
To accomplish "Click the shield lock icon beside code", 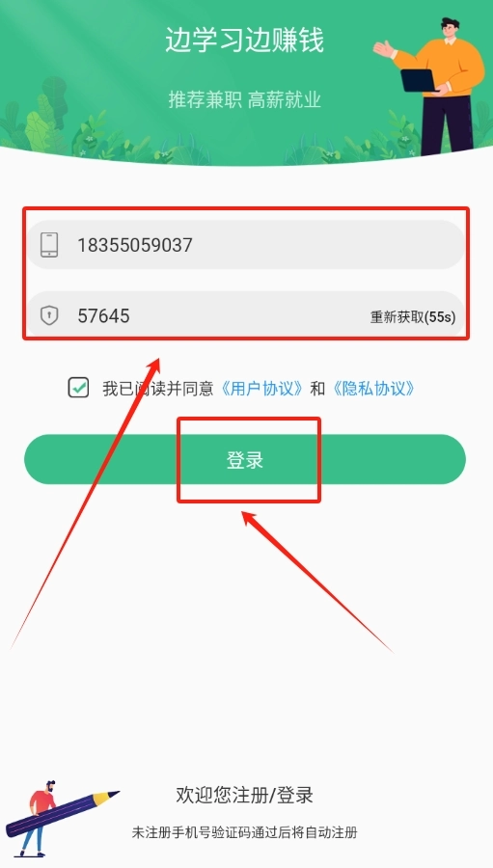I will [x=49, y=316].
